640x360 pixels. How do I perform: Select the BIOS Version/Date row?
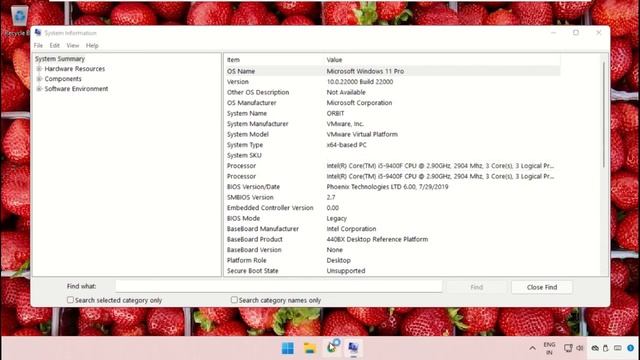pyautogui.click(x=392, y=187)
